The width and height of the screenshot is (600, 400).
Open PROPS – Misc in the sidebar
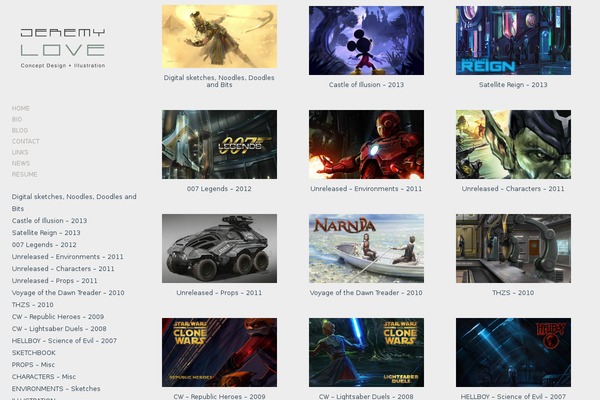click(x=33, y=365)
